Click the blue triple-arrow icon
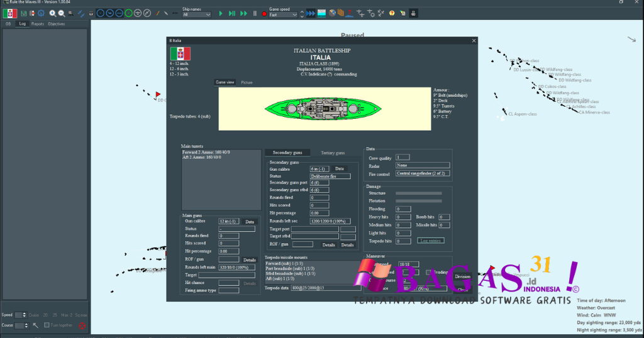Viewport: 644px width, 338px height. pyautogui.click(x=311, y=14)
